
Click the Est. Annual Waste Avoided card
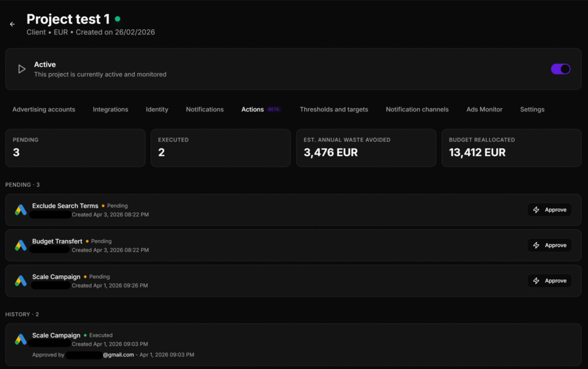tap(366, 148)
